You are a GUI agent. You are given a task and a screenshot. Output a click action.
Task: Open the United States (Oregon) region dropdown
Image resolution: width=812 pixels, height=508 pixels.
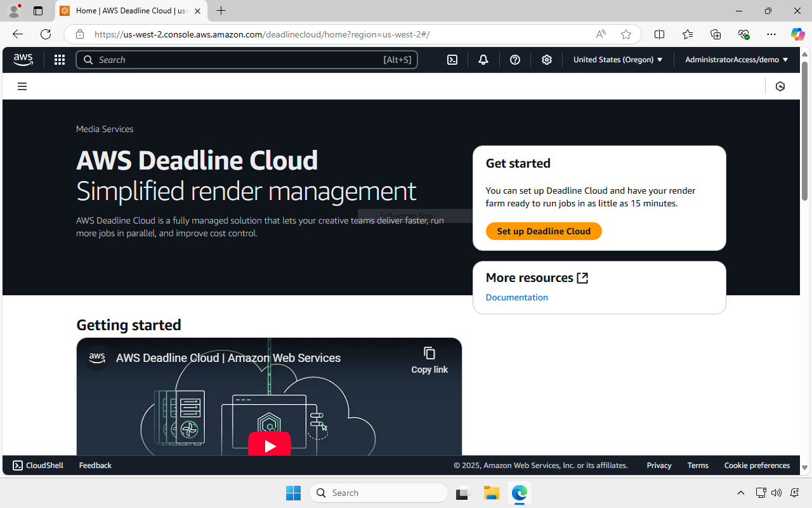617,59
